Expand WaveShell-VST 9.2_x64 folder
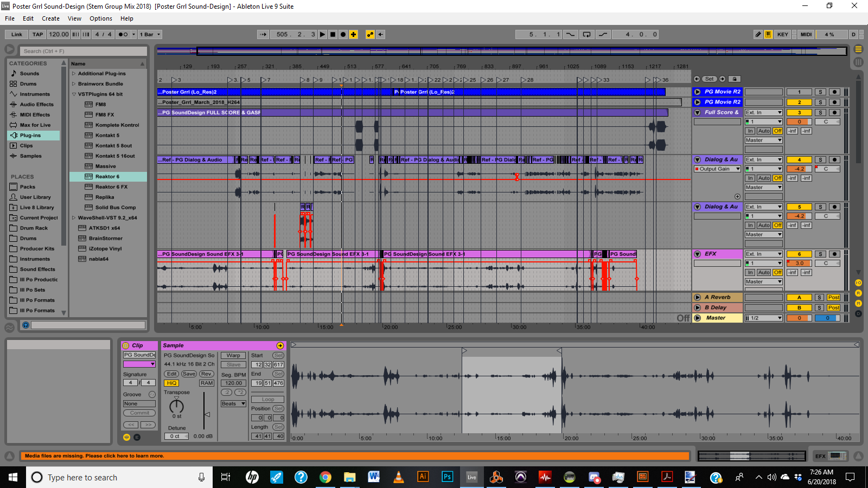The width and height of the screenshot is (868, 488). [74, 218]
